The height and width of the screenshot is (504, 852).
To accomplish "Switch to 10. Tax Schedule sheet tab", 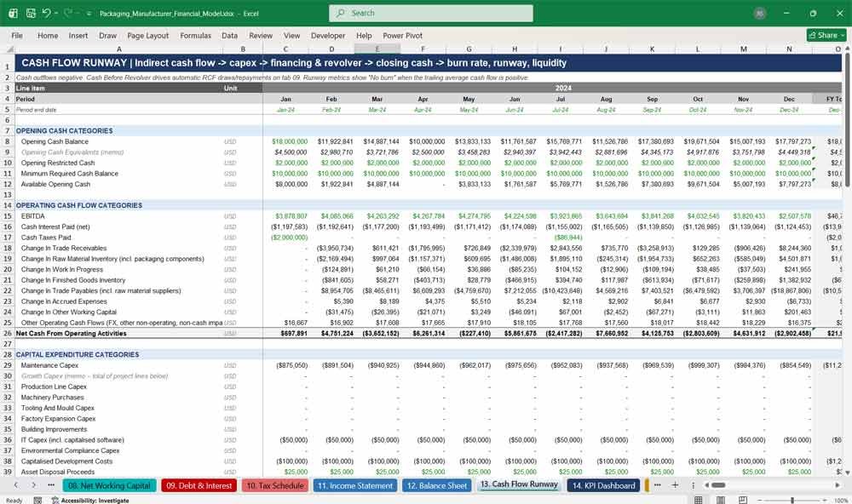I will [275, 485].
